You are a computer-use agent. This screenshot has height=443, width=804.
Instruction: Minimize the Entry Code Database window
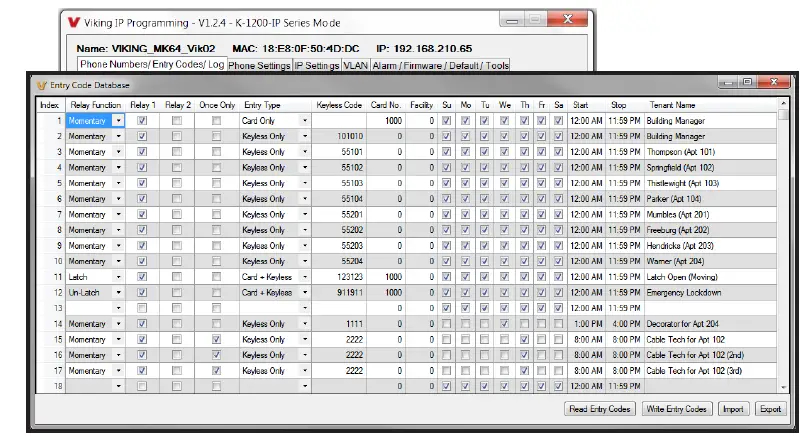tap(727, 83)
